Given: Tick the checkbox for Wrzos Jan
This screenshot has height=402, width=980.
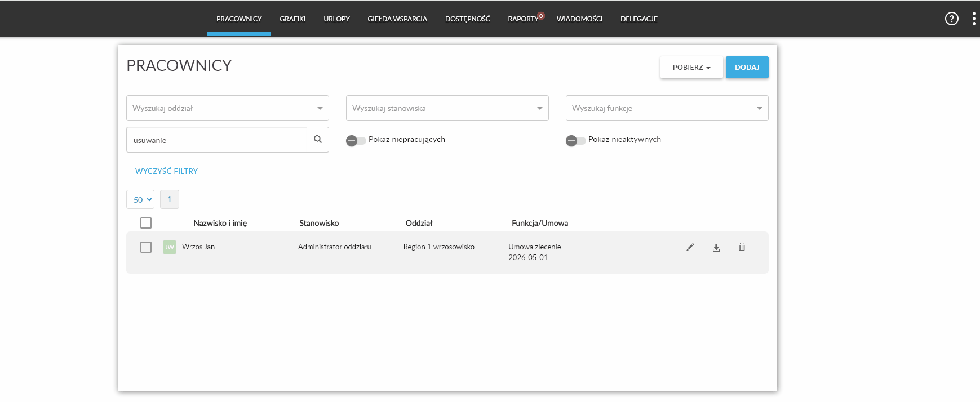Looking at the screenshot, I should click(x=146, y=247).
